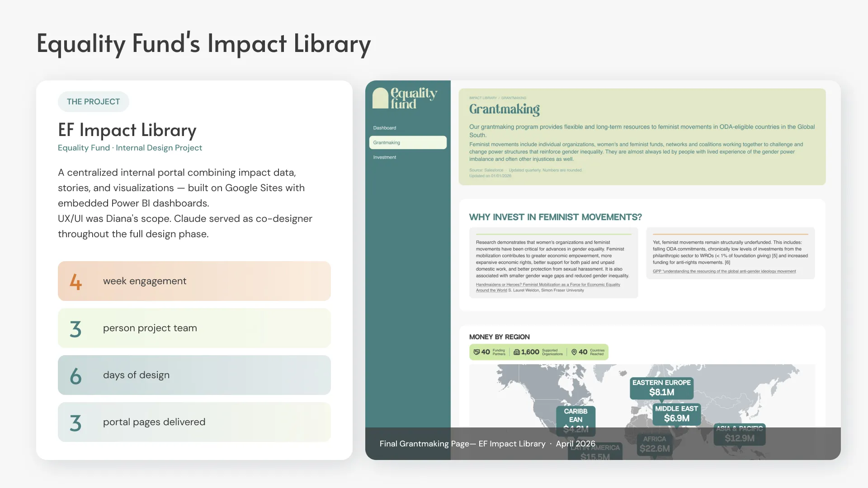Click the Supported Organizations building icon
The image size is (868, 488).
point(517,352)
